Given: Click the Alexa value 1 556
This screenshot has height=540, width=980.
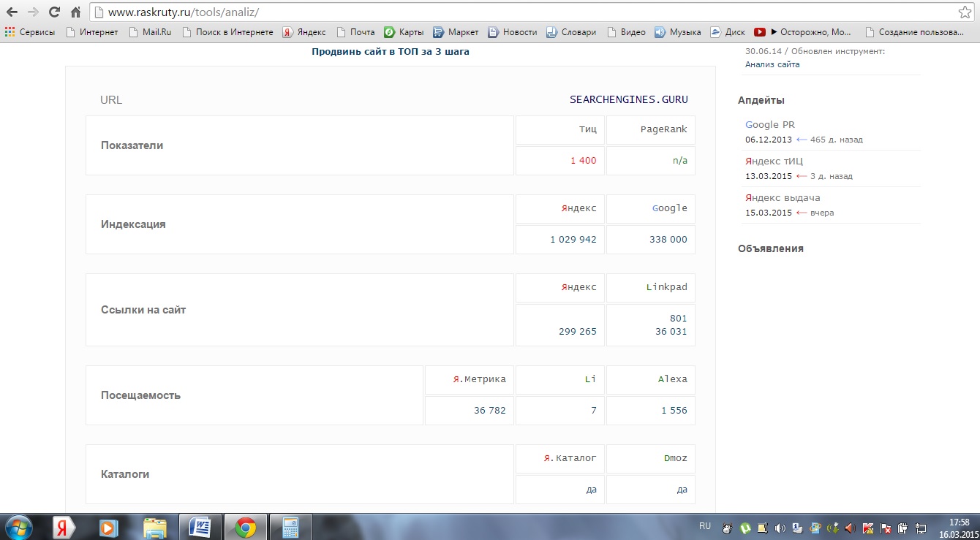Looking at the screenshot, I should 674,411.
